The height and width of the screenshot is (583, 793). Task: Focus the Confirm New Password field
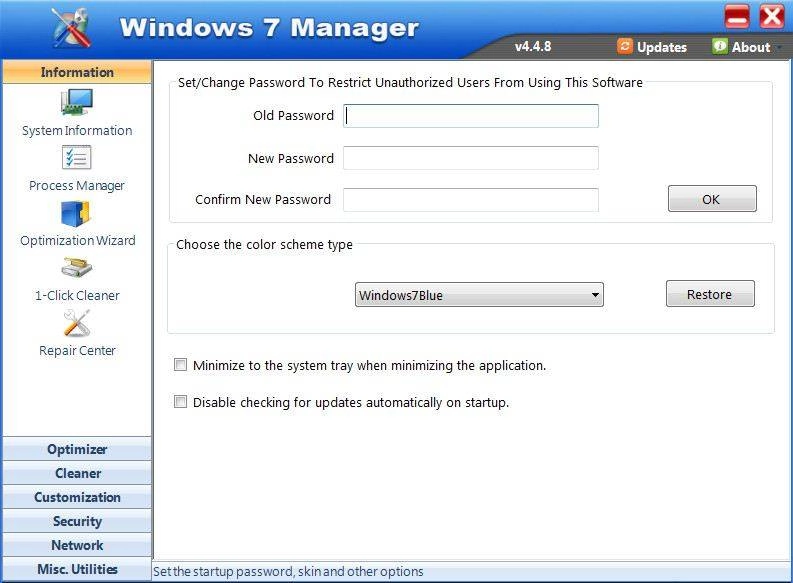point(471,200)
